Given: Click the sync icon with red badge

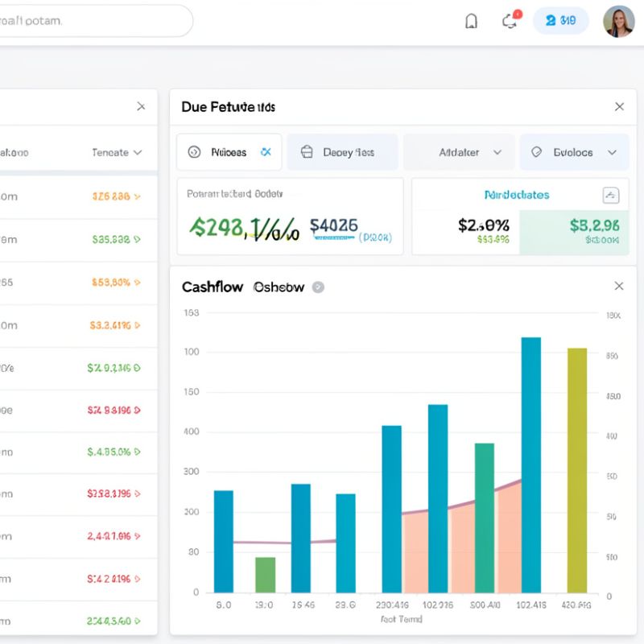Looking at the screenshot, I should click(x=510, y=21).
